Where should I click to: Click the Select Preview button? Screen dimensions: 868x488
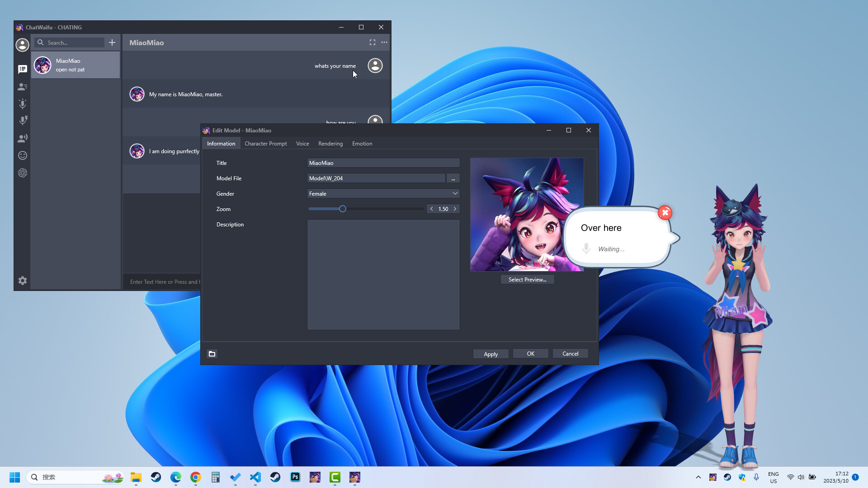(x=527, y=280)
